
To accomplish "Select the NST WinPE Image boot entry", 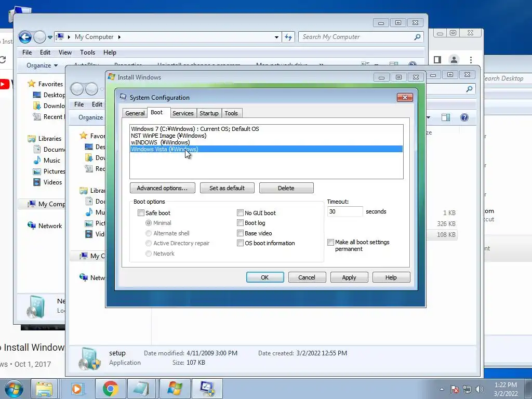I will tap(267, 136).
